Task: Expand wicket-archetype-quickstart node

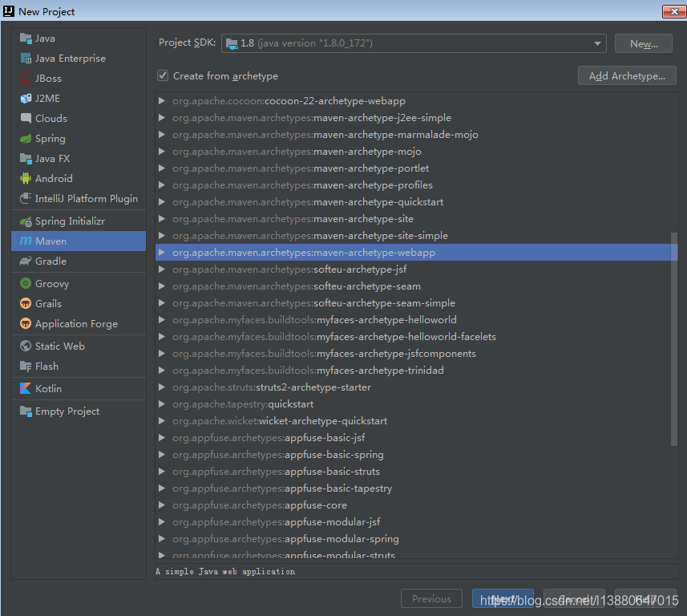Action: click(x=162, y=421)
